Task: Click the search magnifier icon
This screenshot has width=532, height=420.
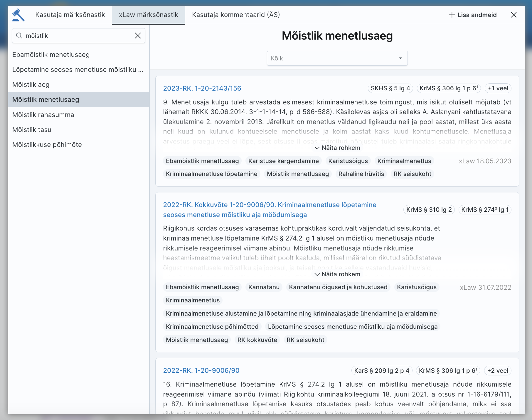Action: (x=19, y=35)
